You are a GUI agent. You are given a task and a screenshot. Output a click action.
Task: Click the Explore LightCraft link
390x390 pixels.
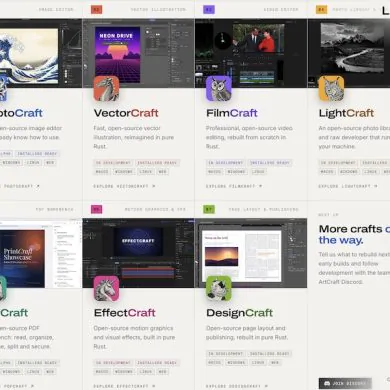click(348, 186)
